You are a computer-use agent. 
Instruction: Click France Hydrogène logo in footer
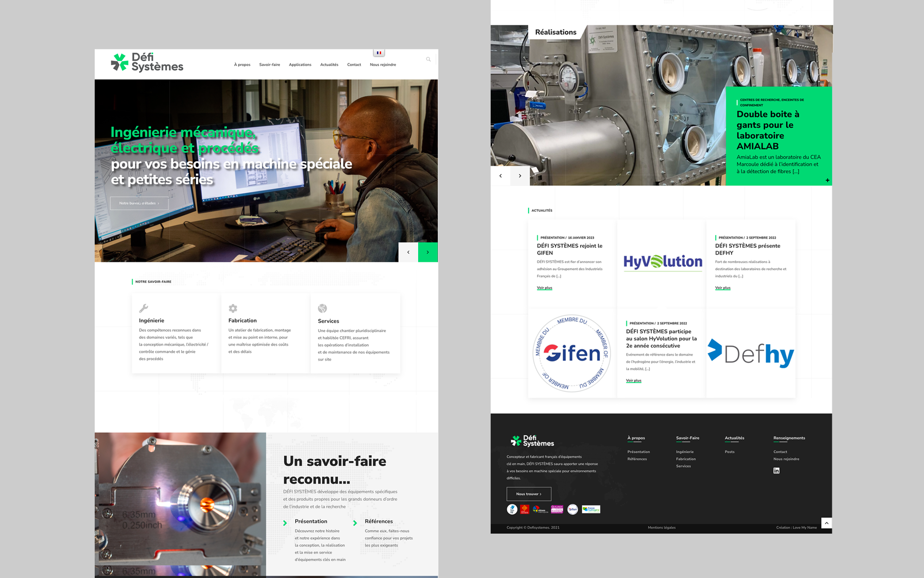591,509
